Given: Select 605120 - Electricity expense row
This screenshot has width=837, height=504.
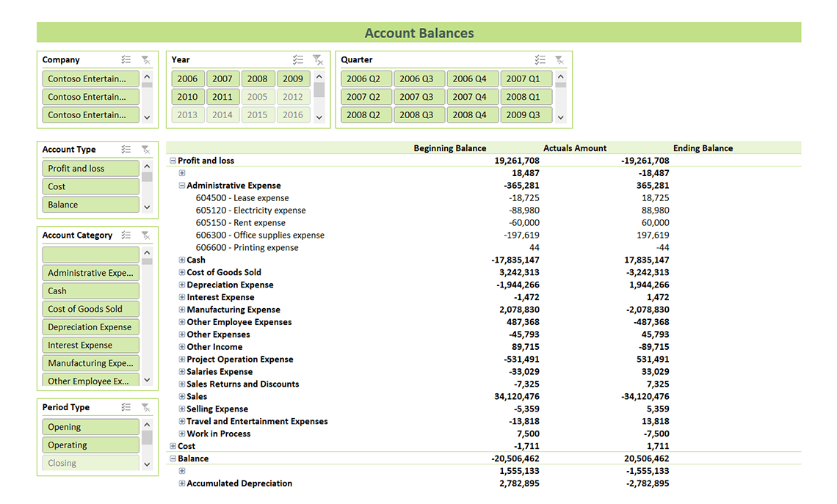Looking at the screenshot, I should point(250,210).
